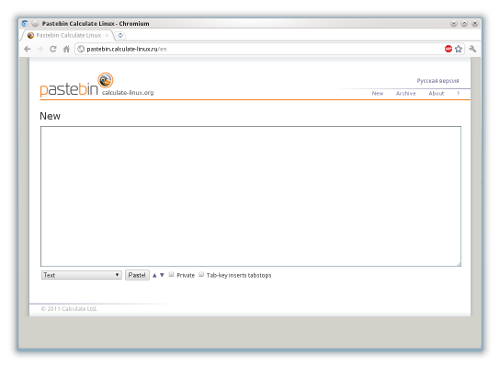The image size is (500, 367).
Task: Open the About menu link
Action: coord(436,94)
